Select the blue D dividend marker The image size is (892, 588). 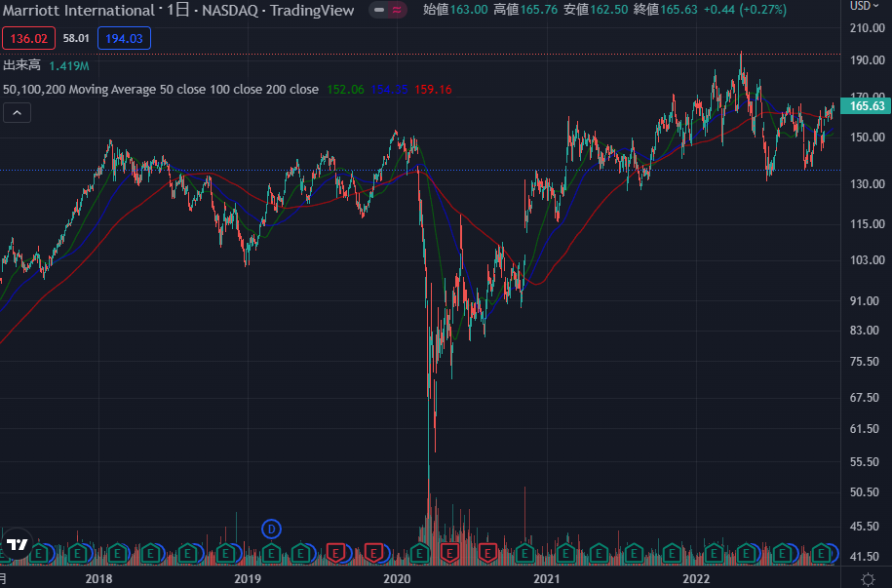click(271, 529)
